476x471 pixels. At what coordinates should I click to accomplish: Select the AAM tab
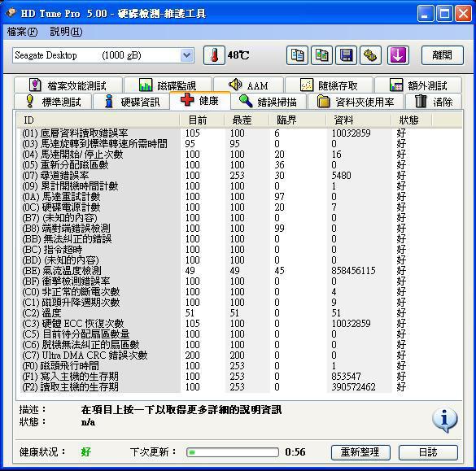coord(248,85)
